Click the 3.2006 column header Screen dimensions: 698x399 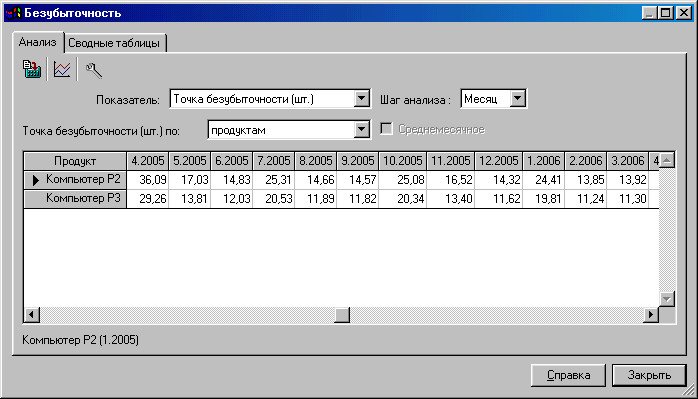628,161
